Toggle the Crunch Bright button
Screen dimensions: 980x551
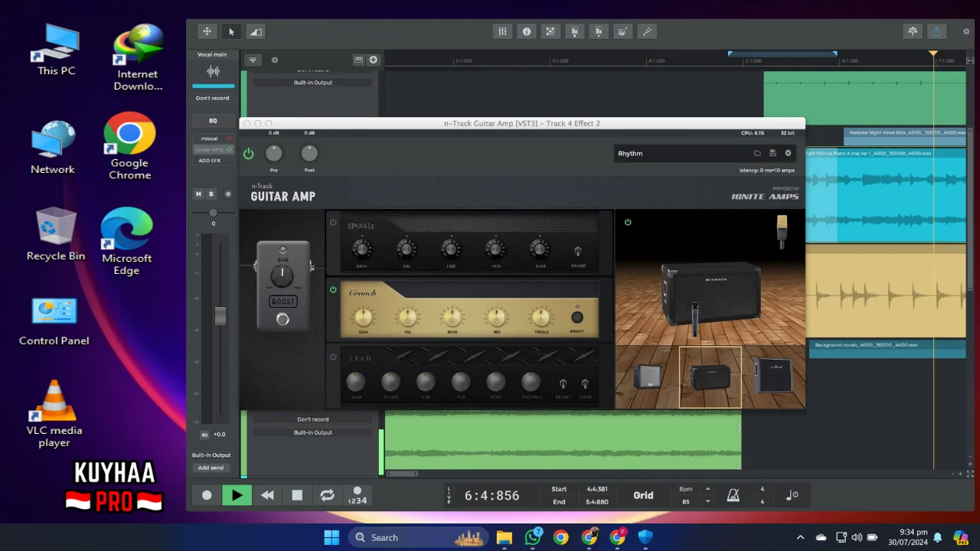[x=577, y=318]
